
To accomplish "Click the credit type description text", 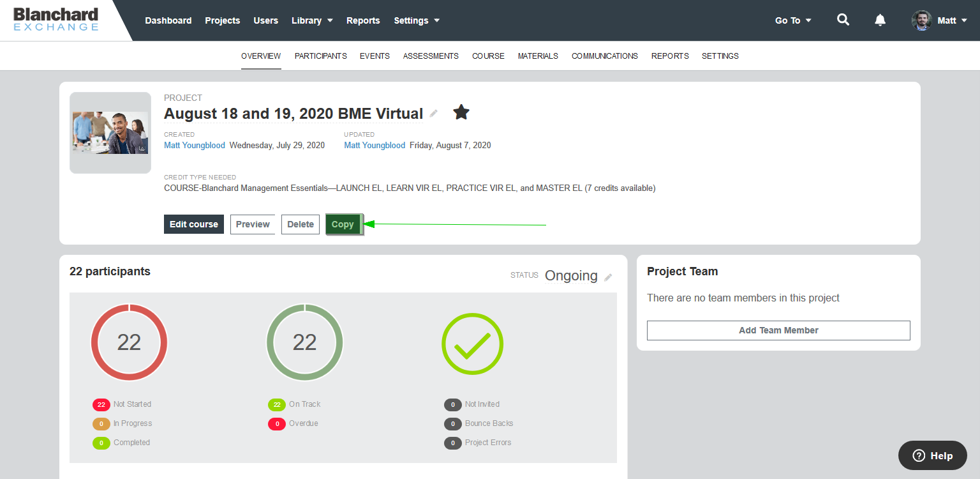I will [x=410, y=188].
